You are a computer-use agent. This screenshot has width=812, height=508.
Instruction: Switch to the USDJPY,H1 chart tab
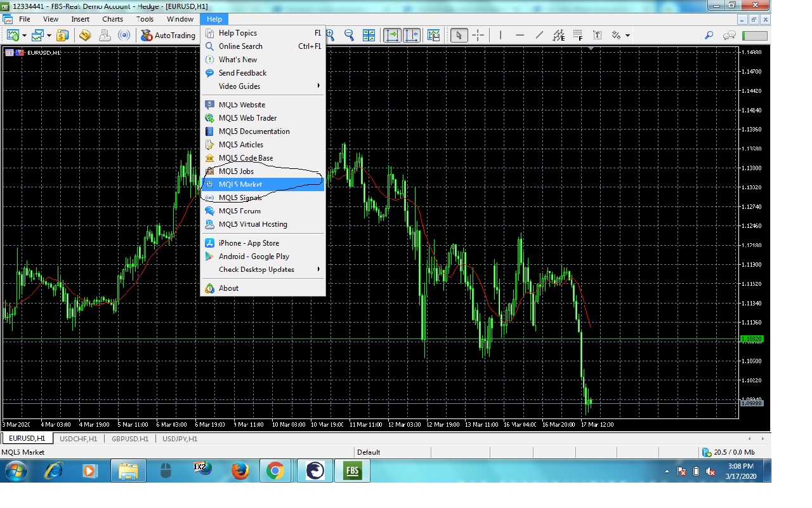[x=180, y=439]
